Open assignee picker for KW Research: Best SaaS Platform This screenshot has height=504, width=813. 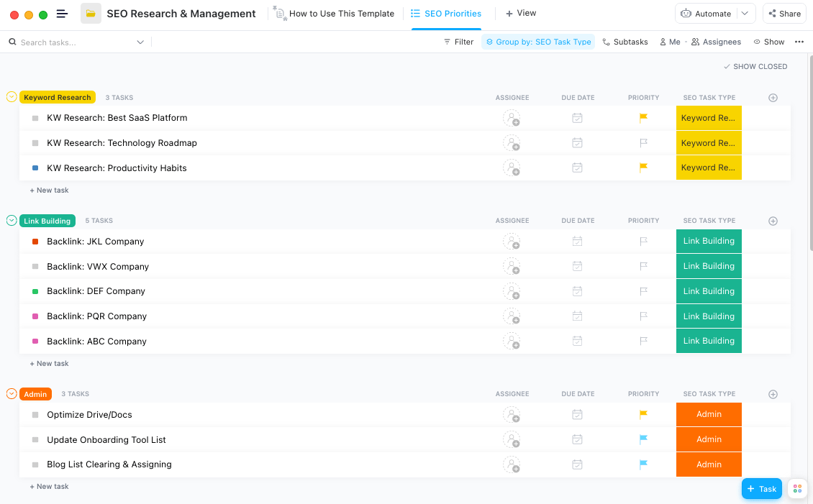(512, 119)
